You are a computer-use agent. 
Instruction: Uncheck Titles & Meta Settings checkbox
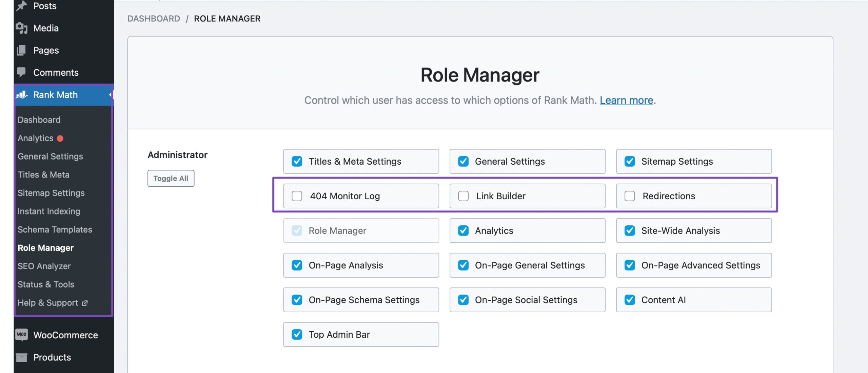pyautogui.click(x=297, y=161)
